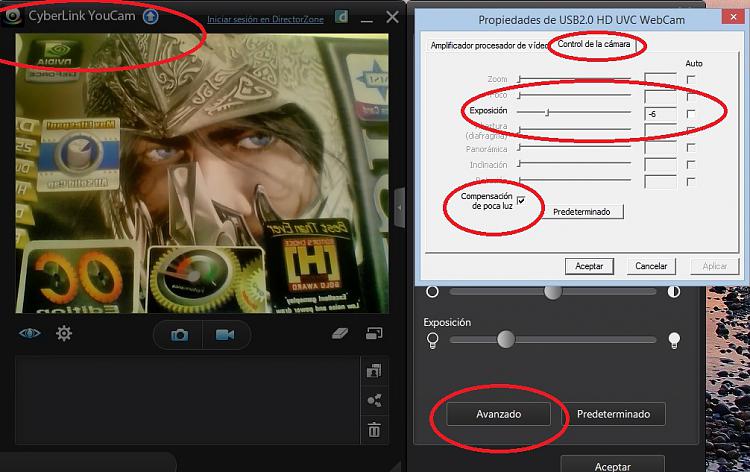Click the share media icon
Screen dimensions: 750x472
coord(374,400)
